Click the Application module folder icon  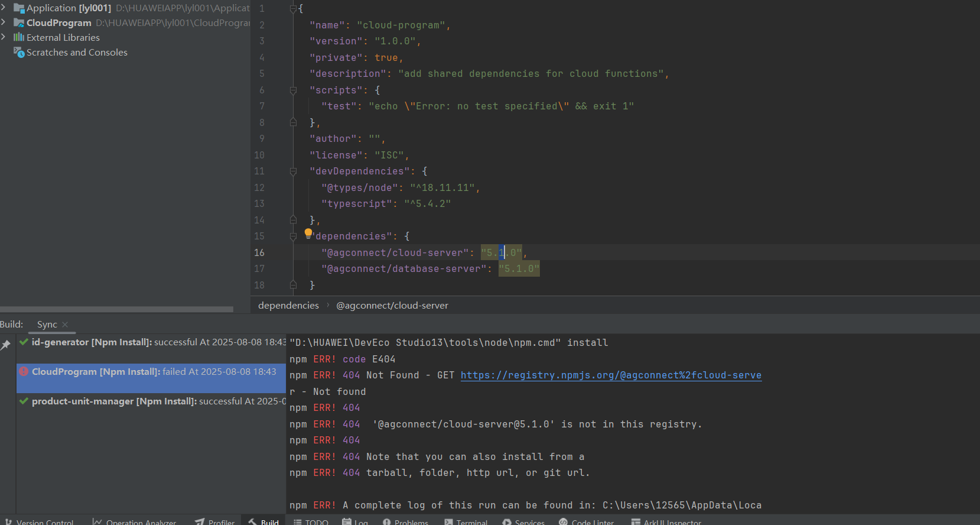tap(19, 8)
